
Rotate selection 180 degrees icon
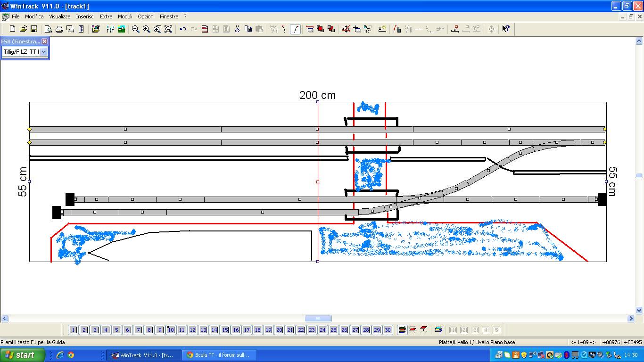[x=368, y=29]
